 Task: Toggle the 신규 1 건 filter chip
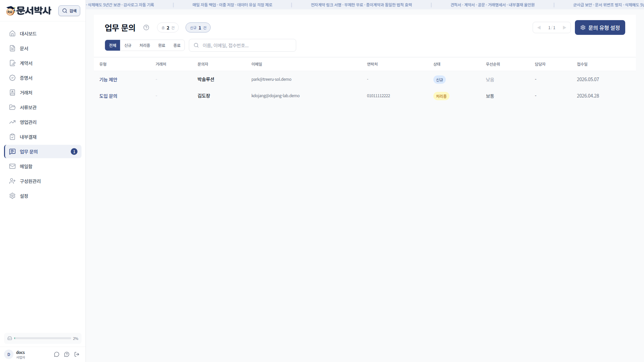(x=198, y=27)
